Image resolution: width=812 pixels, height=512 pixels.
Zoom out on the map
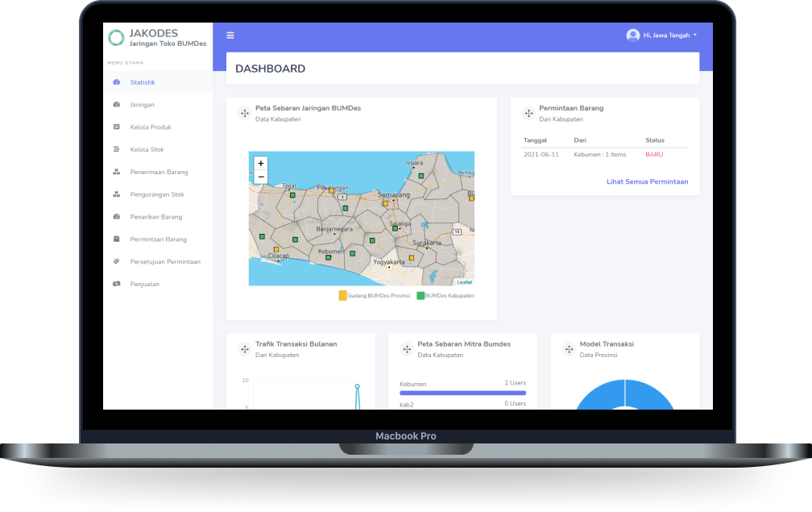pyautogui.click(x=261, y=177)
